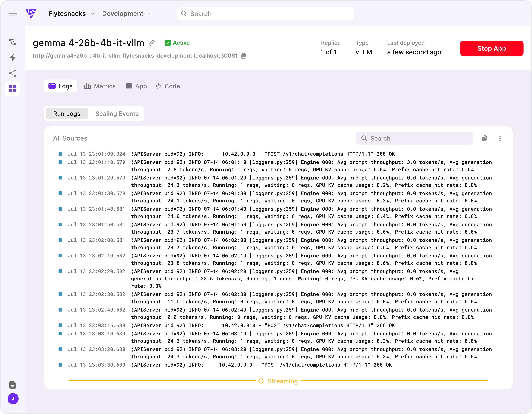
Task: Copy the app URL with clipboard icon
Action: pos(244,56)
